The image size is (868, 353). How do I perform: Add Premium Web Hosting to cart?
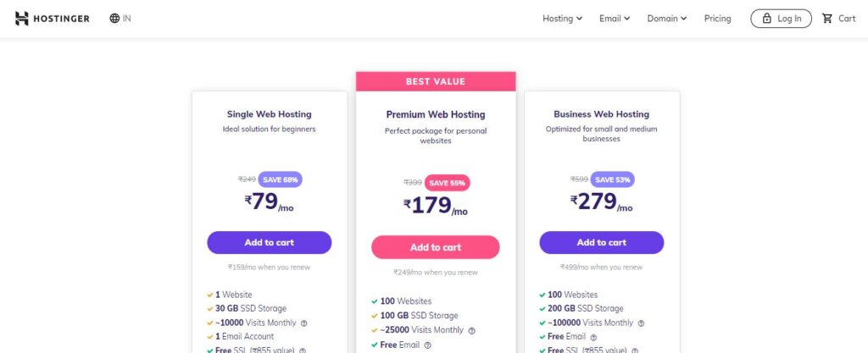click(435, 247)
